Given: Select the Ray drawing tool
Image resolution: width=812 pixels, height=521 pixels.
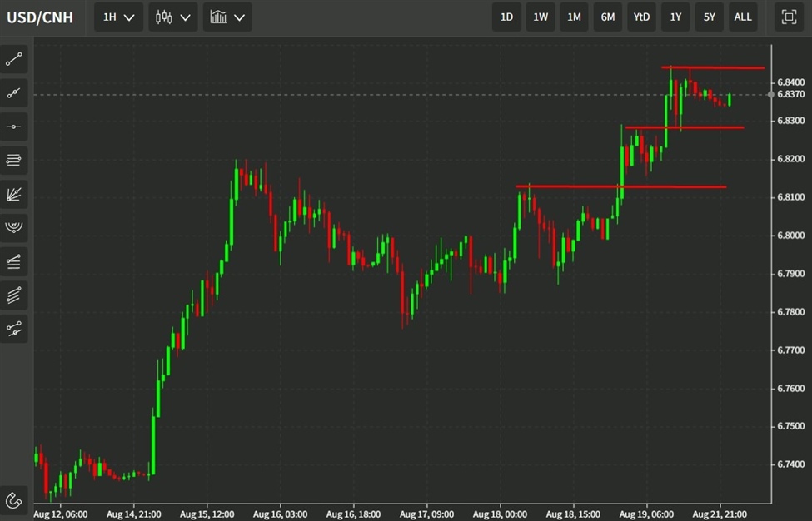Looking at the screenshot, I should [14, 92].
